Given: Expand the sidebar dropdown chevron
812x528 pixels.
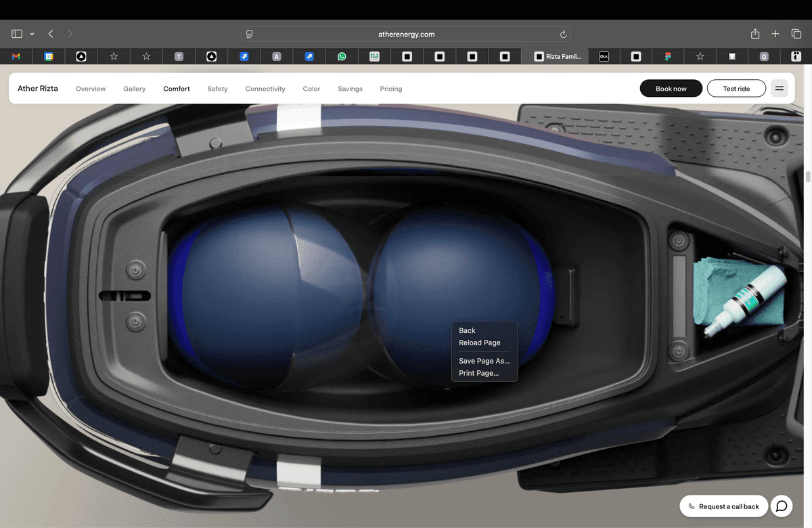Looking at the screenshot, I should coord(32,34).
